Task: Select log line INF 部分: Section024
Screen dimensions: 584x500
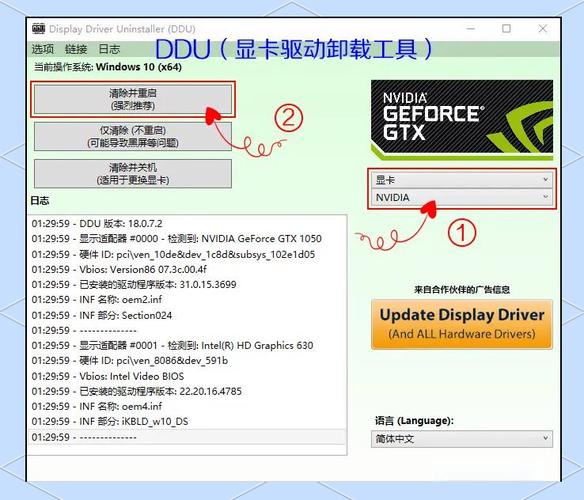Action: [187, 315]
